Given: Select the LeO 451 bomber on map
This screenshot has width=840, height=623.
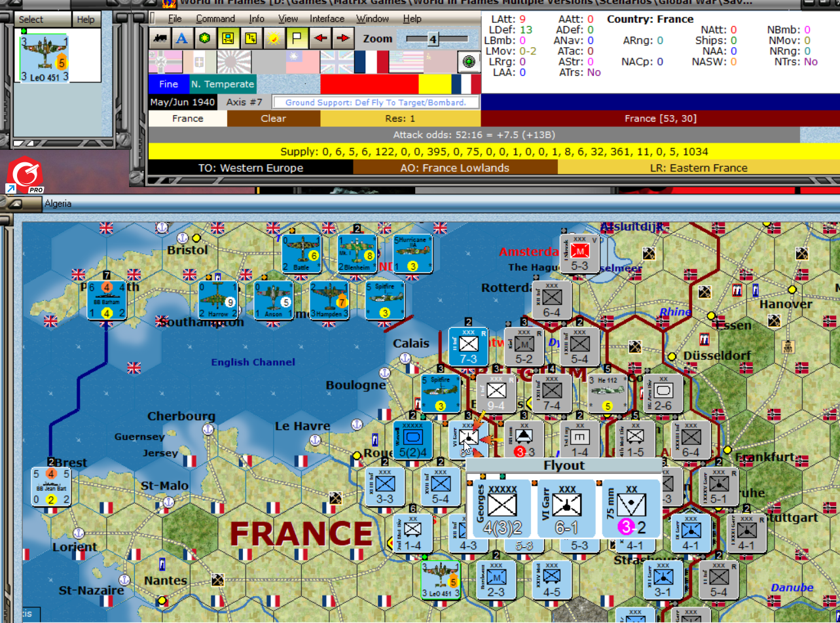Looking at the screenshot, I should click(441, 580).
